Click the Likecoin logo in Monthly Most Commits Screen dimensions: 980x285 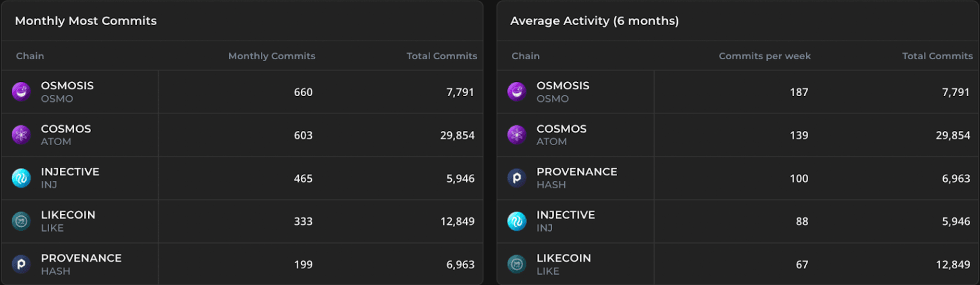coord(21,221)
